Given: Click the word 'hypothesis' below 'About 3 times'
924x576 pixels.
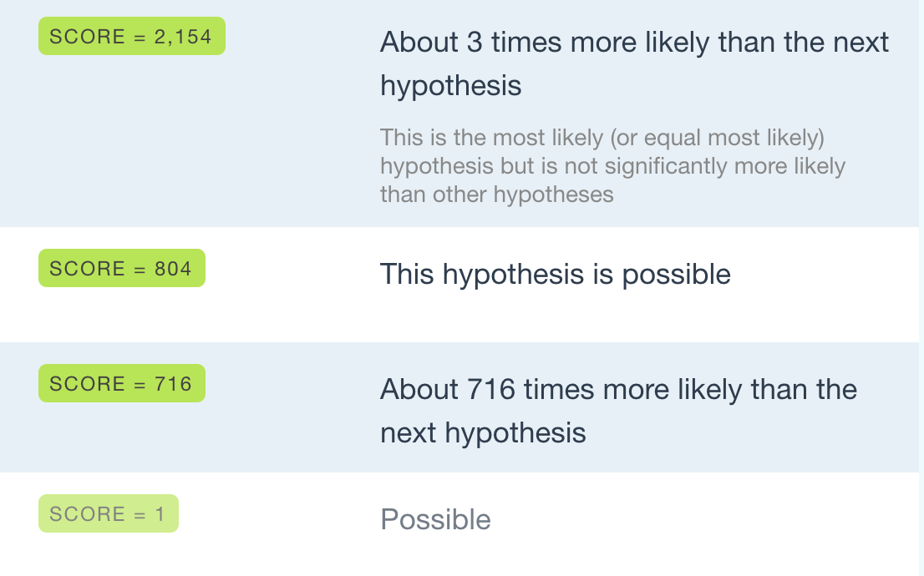Looking at the screenshot, I should coord(451,86).
